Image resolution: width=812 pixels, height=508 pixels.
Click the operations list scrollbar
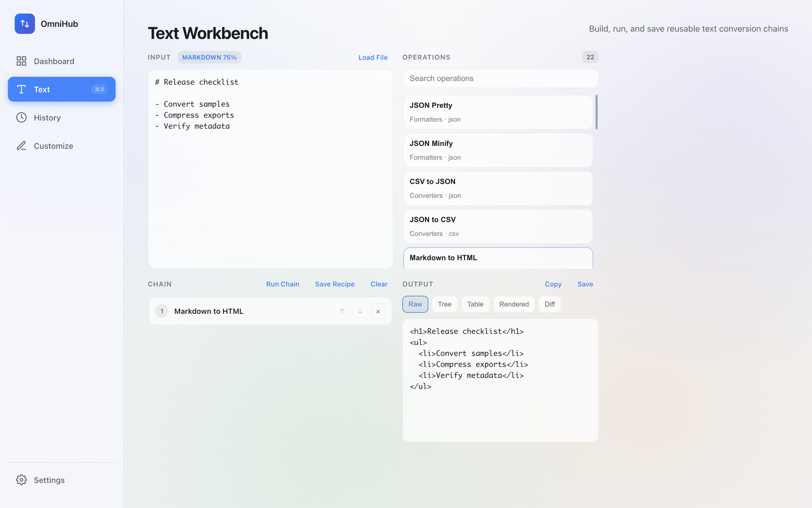click(596, 112)
